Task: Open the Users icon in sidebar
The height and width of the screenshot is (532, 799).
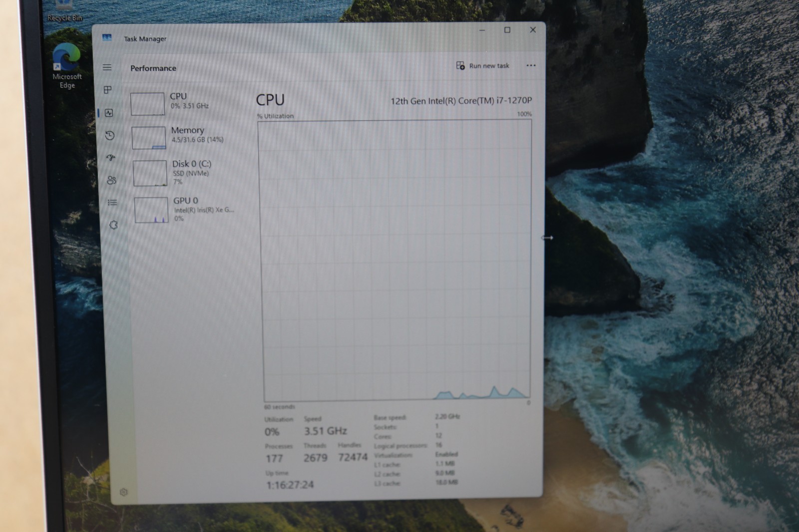Action: [111, 180]
